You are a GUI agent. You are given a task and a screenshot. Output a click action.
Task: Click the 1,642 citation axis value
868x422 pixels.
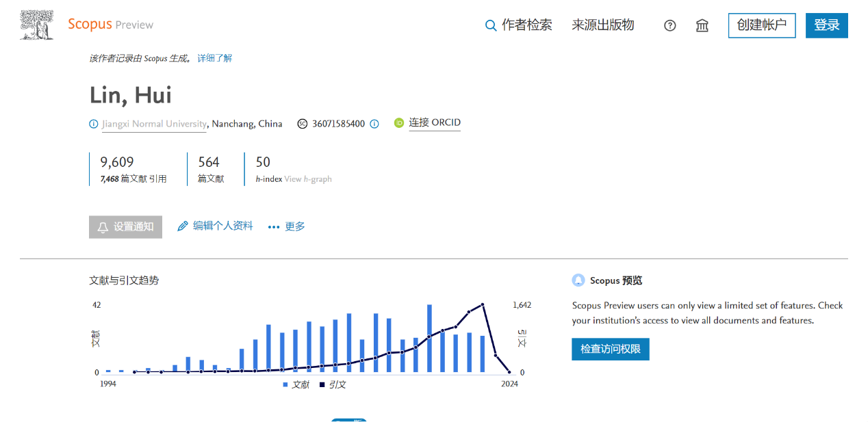coord(522,305)
